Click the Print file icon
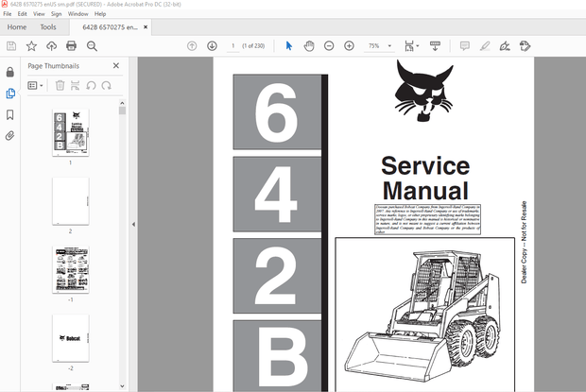586x392 pixels. pos(71,45)
